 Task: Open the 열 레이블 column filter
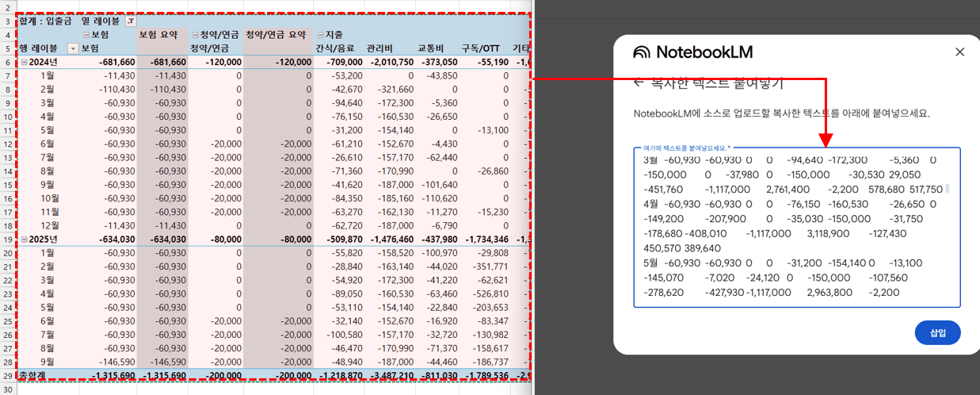[131, 21]
